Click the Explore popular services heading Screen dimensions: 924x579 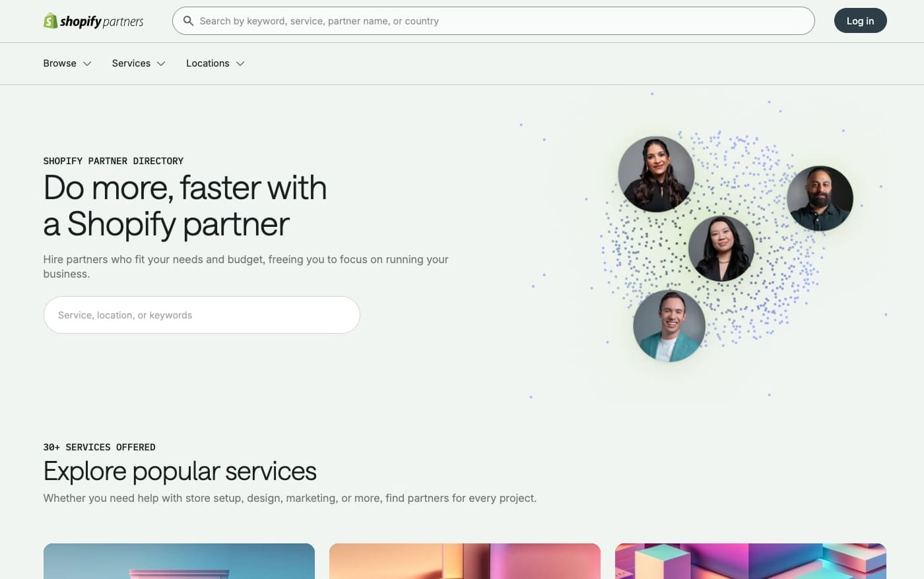(x=180, y=471)
